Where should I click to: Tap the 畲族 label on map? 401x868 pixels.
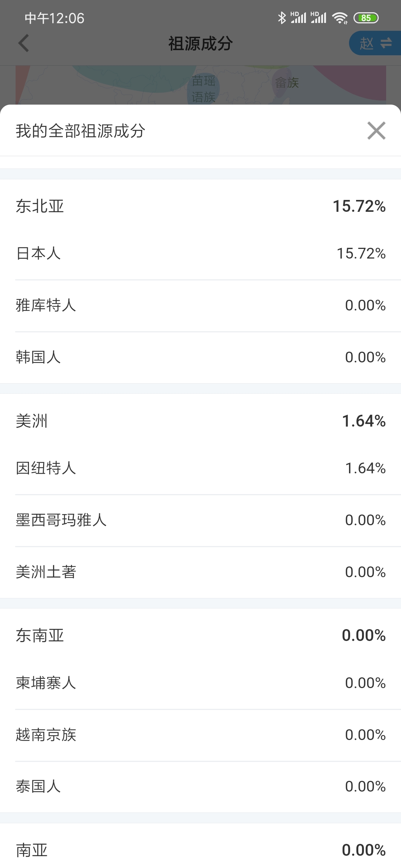[287, 83]
